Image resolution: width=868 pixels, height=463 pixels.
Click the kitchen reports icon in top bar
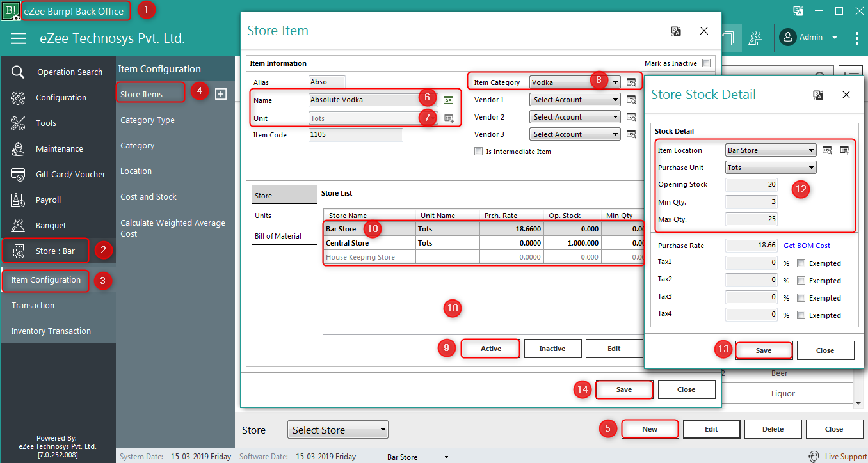[756, 38]
